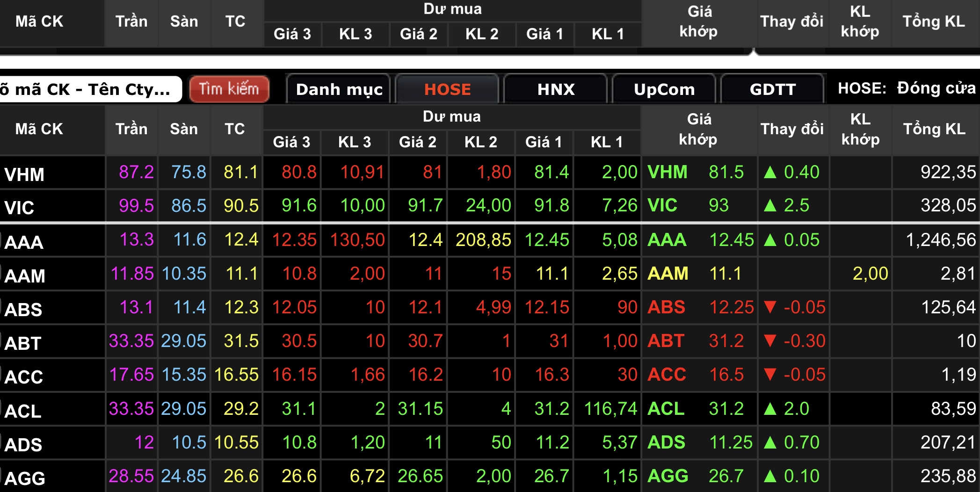The image size is (980, 492).
Task: Switch to the UpCom tab
Action: (664, 89)
